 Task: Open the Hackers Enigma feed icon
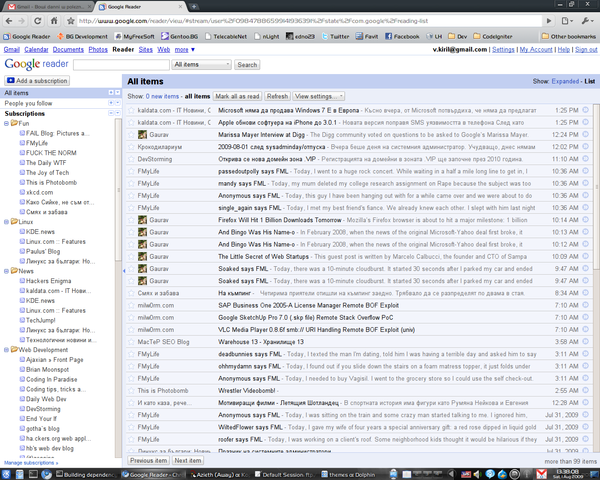(23, 281)
